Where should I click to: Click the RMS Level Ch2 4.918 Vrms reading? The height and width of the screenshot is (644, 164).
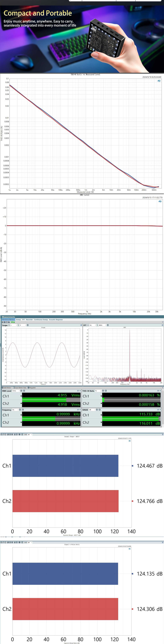point(69,404)
